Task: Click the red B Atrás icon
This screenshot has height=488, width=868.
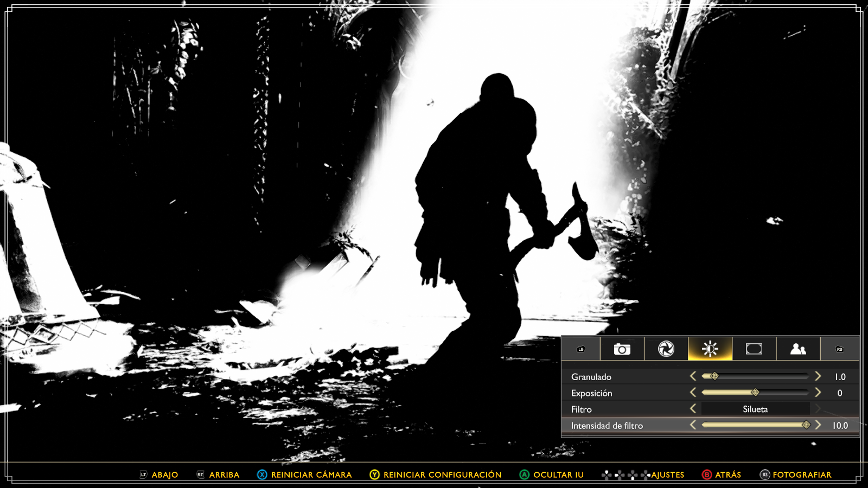Action: coord(706,475)
